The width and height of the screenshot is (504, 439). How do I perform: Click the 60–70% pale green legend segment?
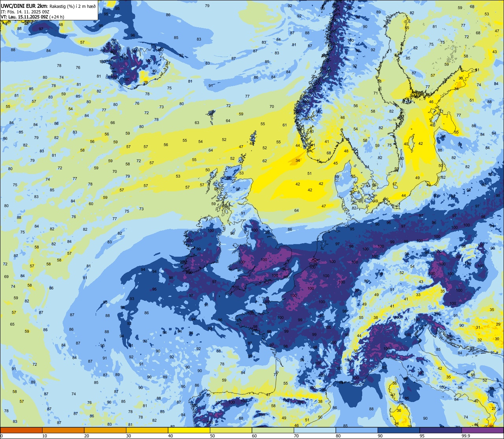[x=273, y=430]
